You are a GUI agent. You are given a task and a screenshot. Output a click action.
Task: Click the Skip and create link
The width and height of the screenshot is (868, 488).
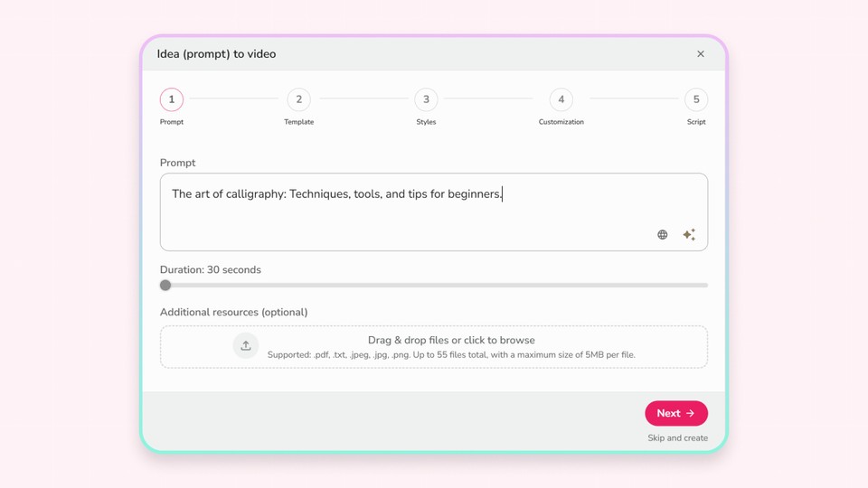coord(677,438)
